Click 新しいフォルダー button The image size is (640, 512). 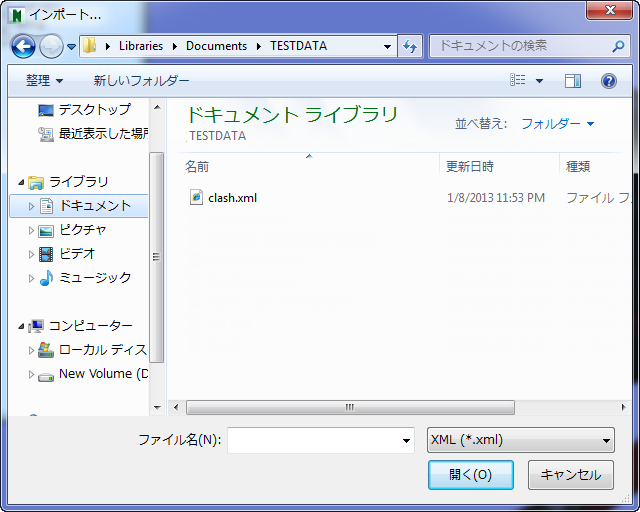pos(141,80)
